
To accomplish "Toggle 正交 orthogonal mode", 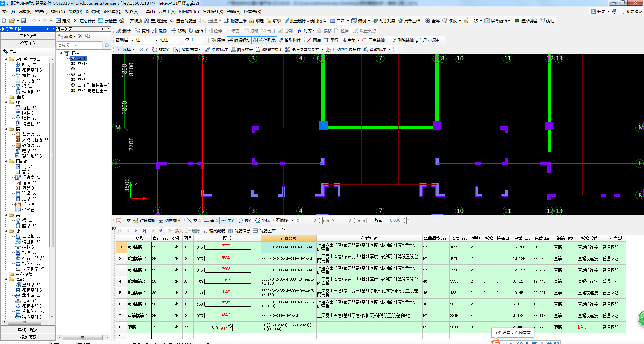I will click(x=123, y=220).
